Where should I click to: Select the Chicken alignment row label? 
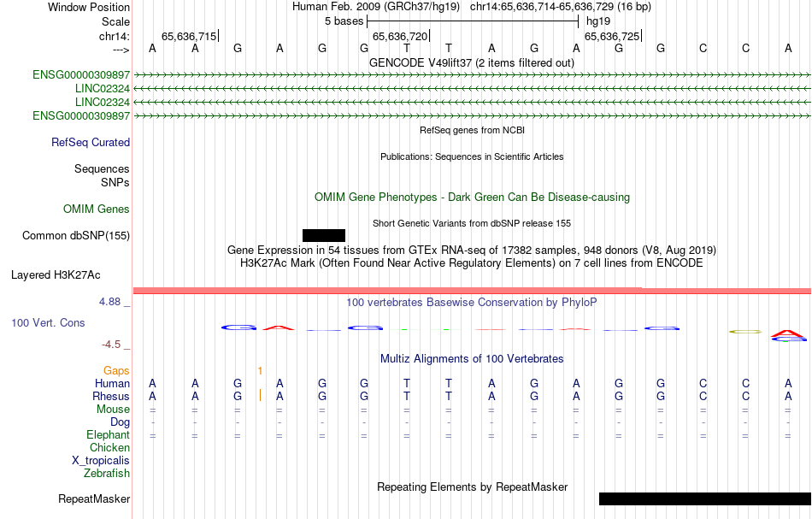[109, 447]
